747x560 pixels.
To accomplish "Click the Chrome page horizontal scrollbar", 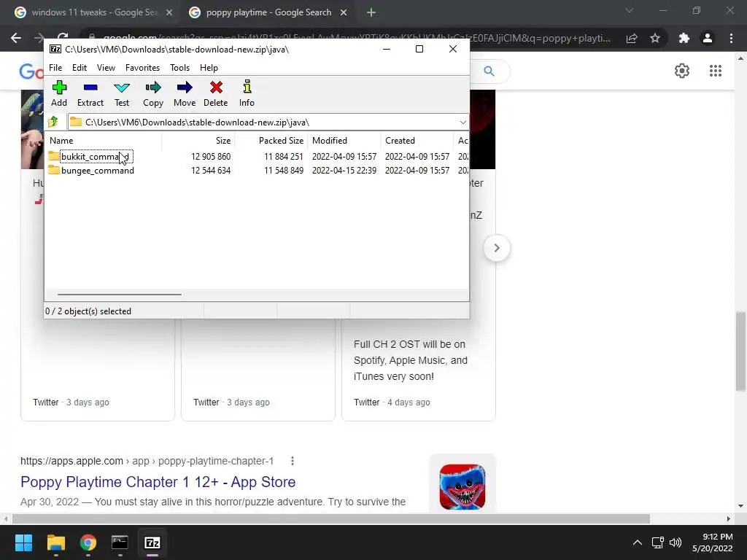I will (x=331, y=518).
